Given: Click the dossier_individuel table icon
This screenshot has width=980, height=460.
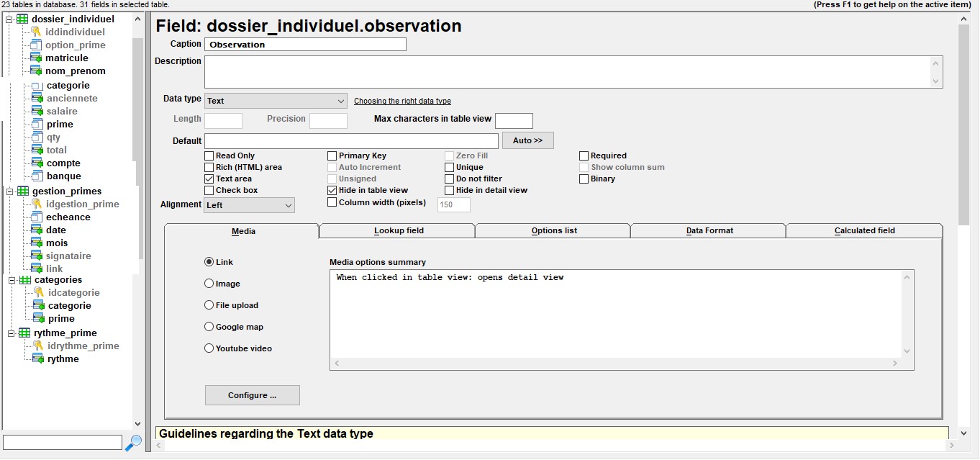Looking at the screenshot, I should pos(22,19).
